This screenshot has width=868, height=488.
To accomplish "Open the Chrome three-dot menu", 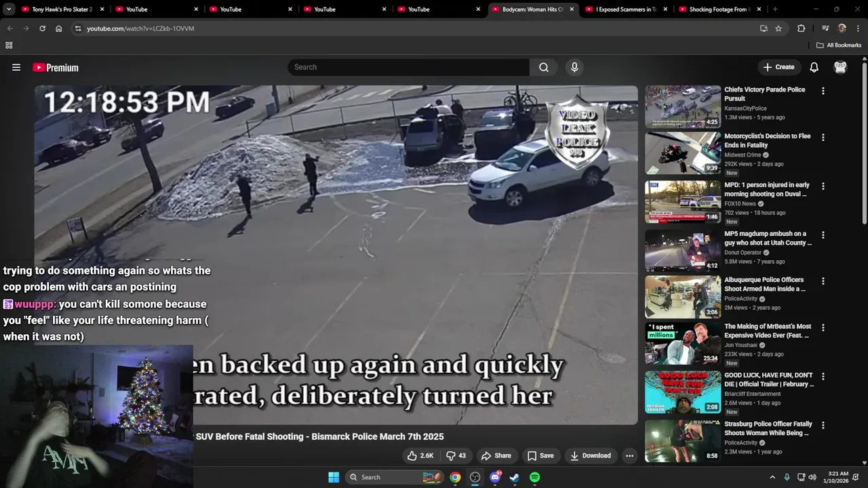I will click(858, 28).
